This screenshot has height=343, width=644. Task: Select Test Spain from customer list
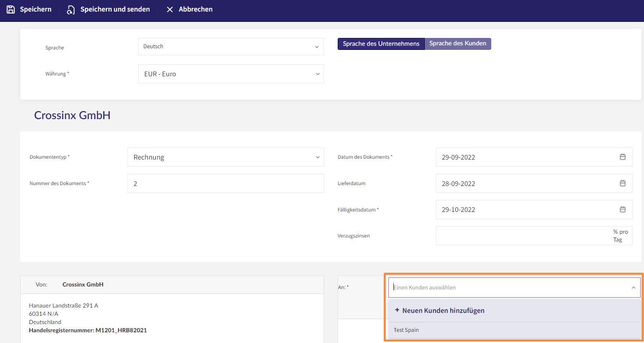pyautogui.click(x=514, y=330)
